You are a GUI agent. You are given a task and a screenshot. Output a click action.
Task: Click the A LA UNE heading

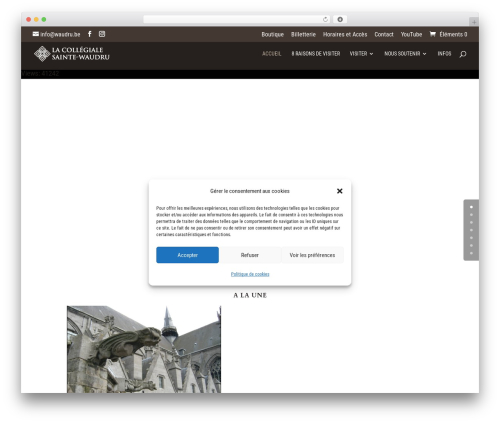(x=250, y=295)
